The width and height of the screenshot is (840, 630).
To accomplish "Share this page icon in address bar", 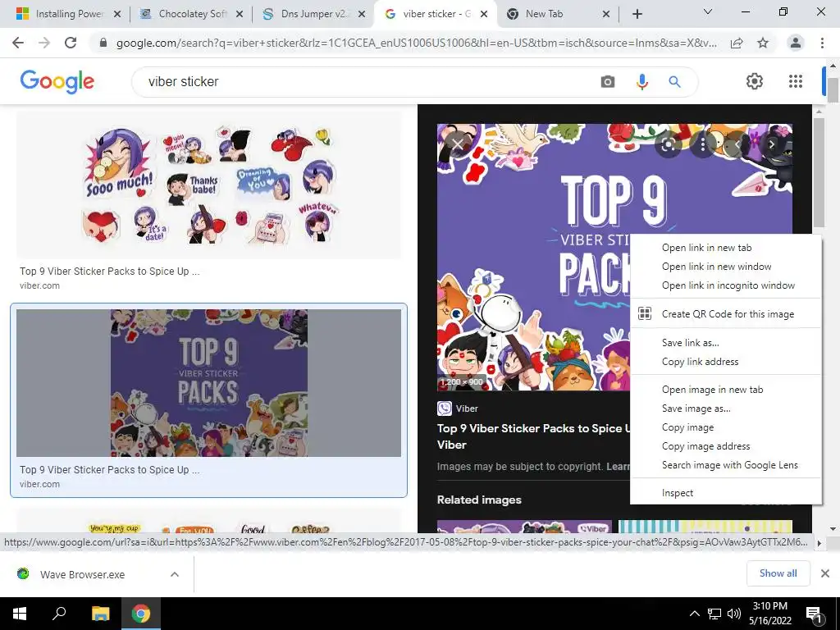I will (737, 43).
